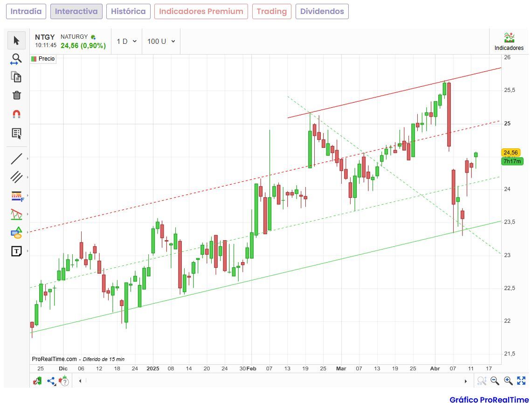
Task: Expand text tool options arrow
Action: [28, 251]
